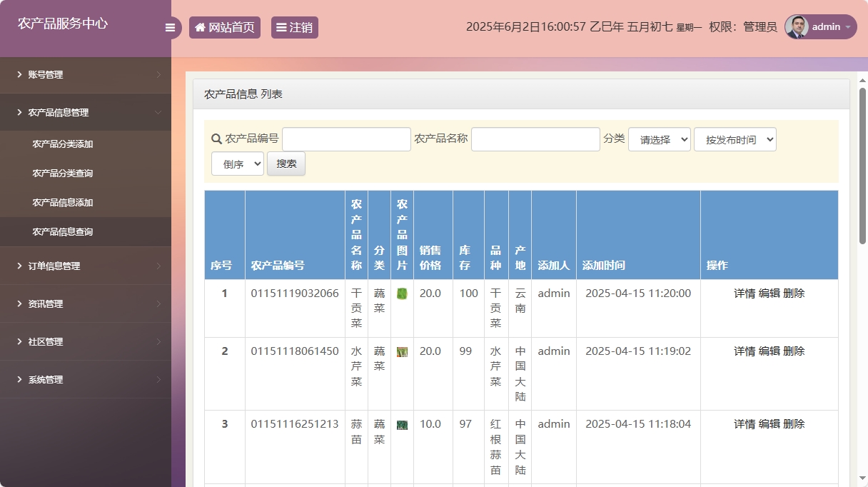This screenshot has width=868, height=487.
Task: Click the 农产品名称 input field
Action: tap(535, 139)
